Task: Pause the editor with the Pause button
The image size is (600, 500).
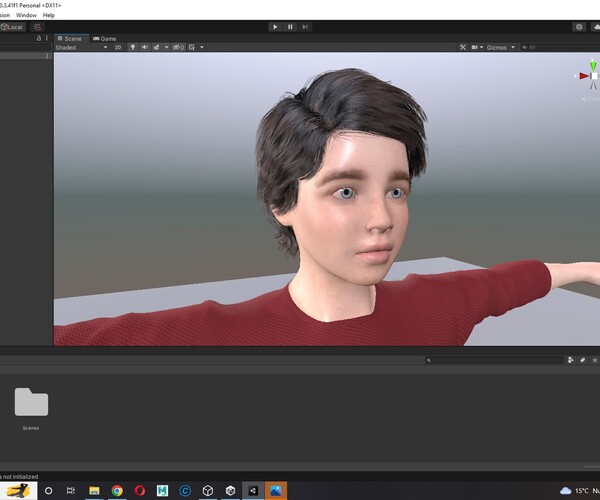Action: (x=290, y=27)
